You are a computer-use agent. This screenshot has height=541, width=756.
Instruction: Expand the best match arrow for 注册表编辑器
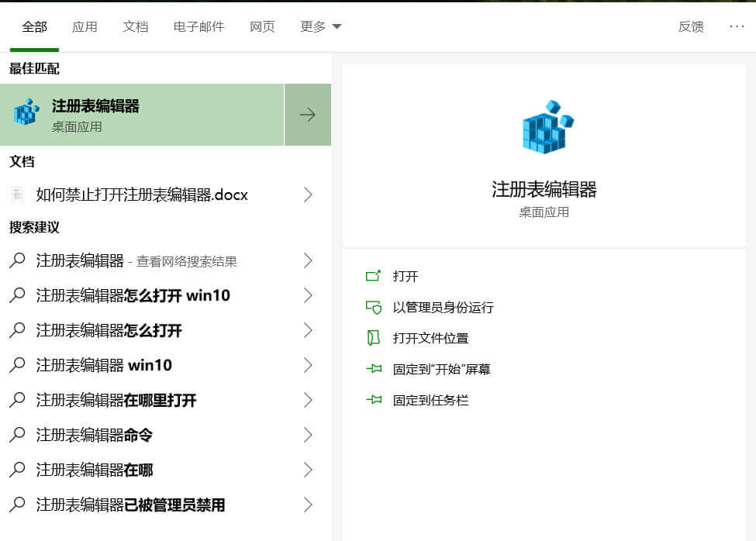308,115
